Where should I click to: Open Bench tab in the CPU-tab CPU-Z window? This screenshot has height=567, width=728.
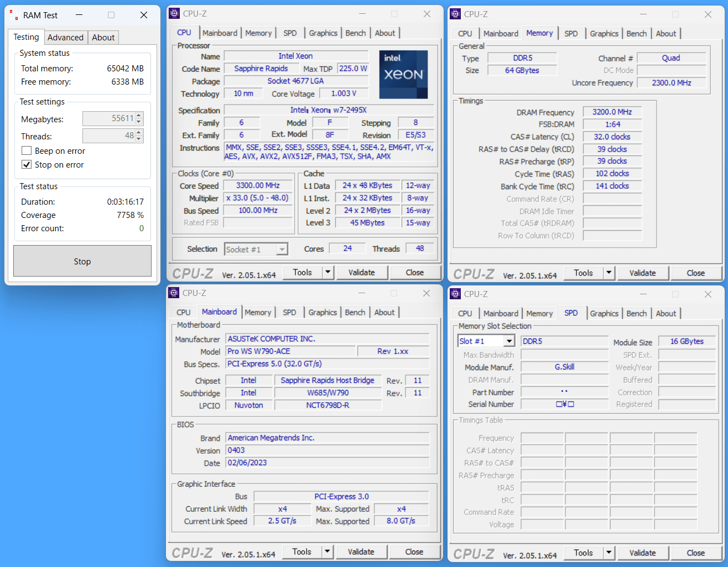coord(356,33)
